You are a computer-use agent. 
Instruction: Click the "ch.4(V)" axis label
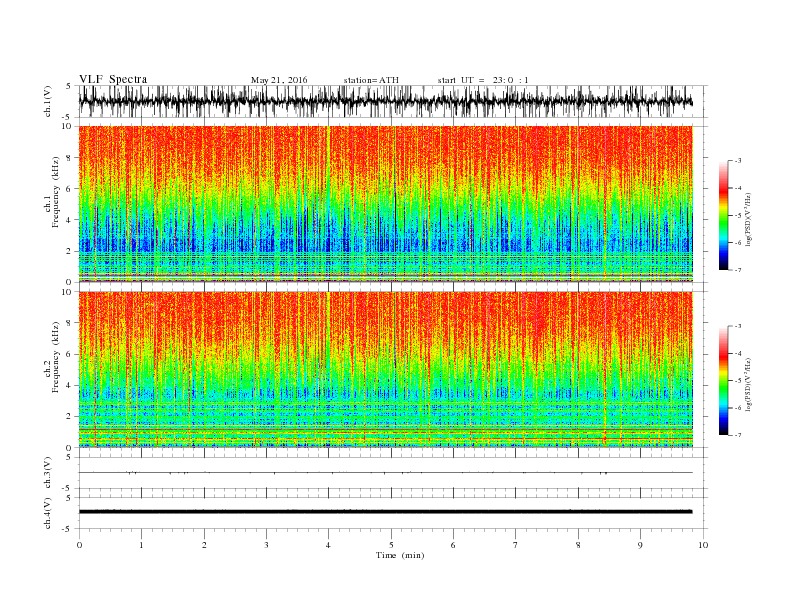pyautogui.click(x=48, y=513)
